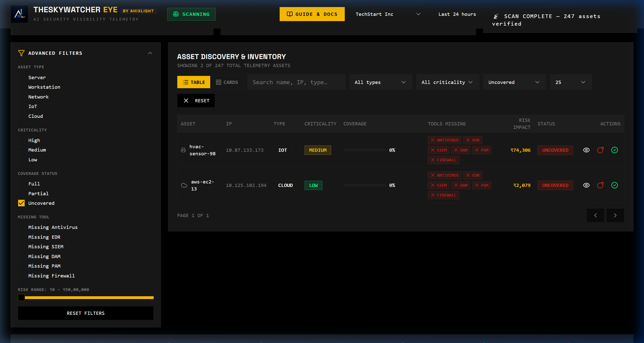Click the scan complete notification

(560, 20)
